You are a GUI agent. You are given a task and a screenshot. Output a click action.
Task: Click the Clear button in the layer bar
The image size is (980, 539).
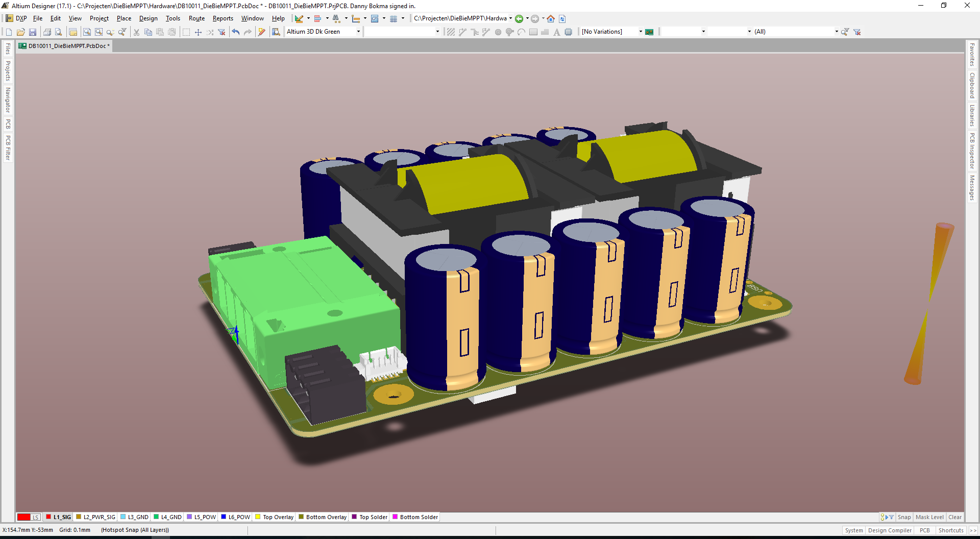point(955,517)
